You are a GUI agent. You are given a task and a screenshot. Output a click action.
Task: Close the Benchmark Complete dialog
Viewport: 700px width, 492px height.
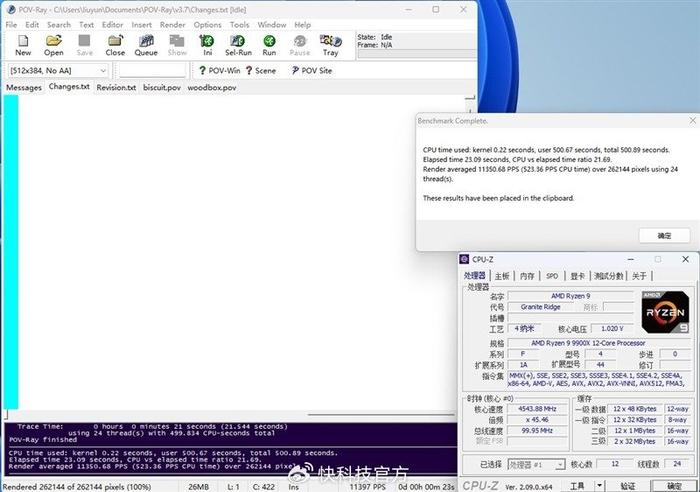pyautogui.click(x=692, y=121)
